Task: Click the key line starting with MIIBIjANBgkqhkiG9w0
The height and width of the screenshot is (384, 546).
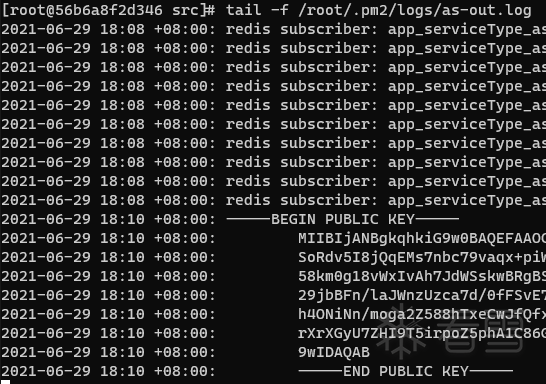Action: point(422,238)
